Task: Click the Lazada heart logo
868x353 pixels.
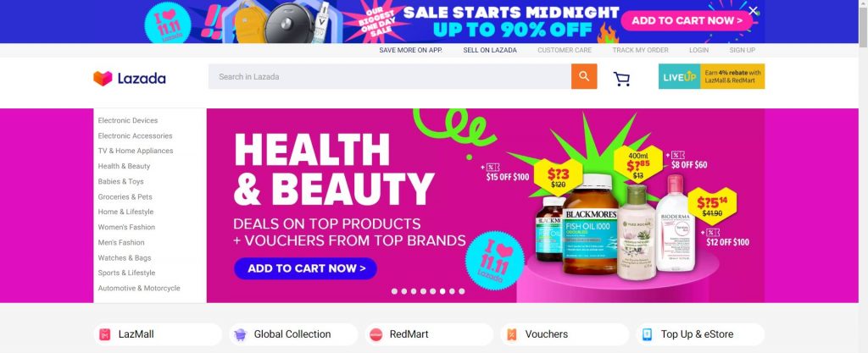Action: click(x=103, y=78)
